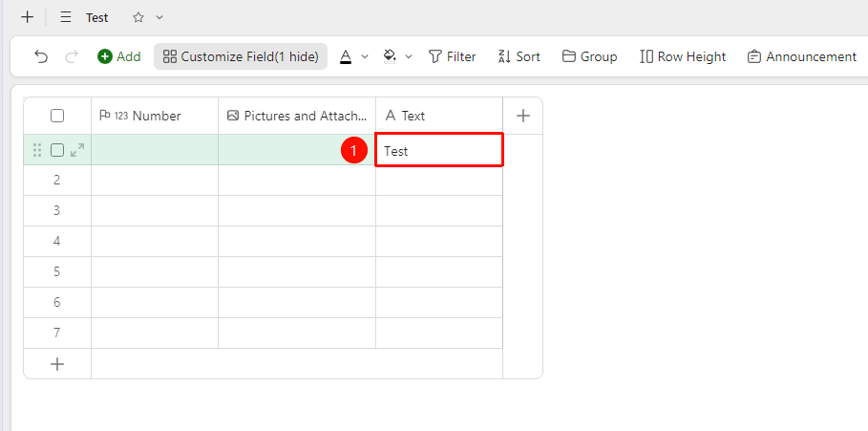Expand the font color dropdown arrow
This screenshot has height=431, width=868.
pos(364,56)
